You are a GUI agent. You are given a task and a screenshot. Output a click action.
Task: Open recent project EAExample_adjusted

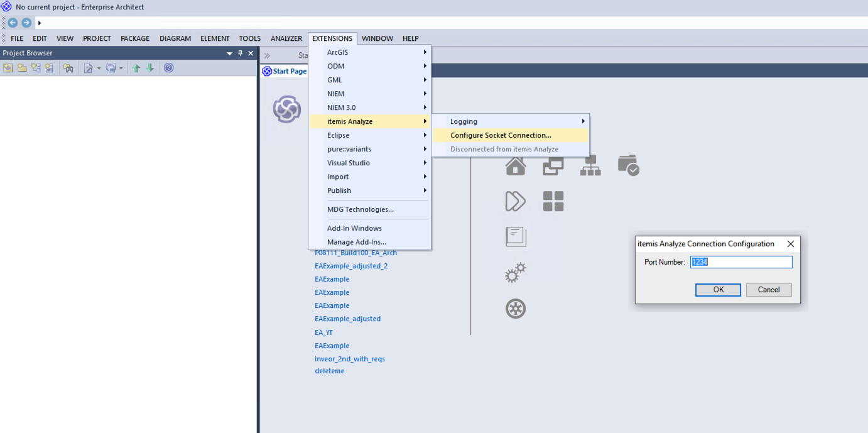(x=347, y=319)
